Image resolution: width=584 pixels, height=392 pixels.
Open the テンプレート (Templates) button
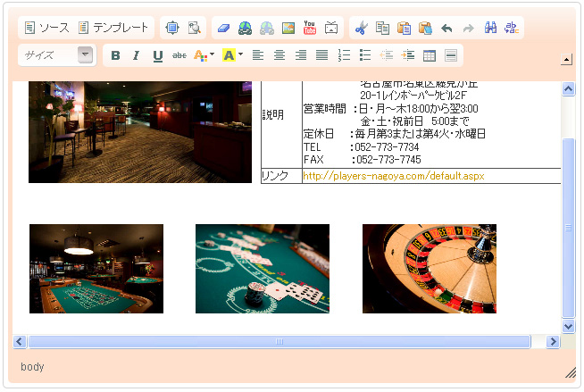pyautogui.click(x=113, y=28)
